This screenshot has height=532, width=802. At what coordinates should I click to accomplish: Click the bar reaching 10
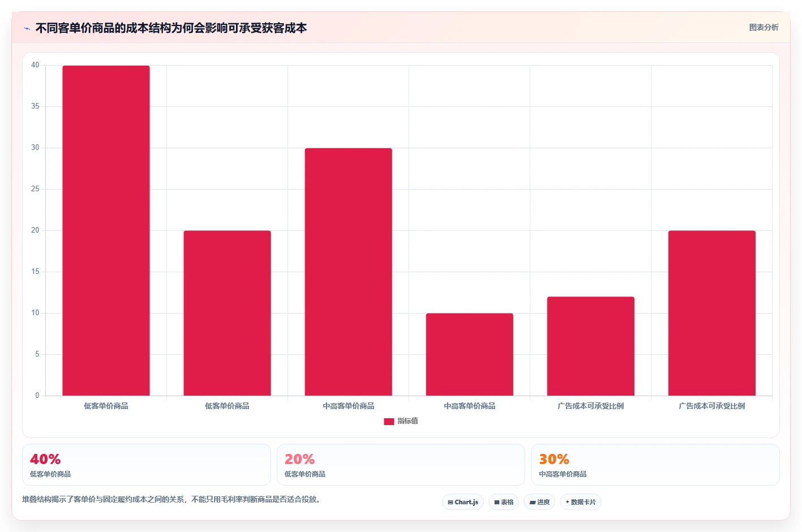469,354
